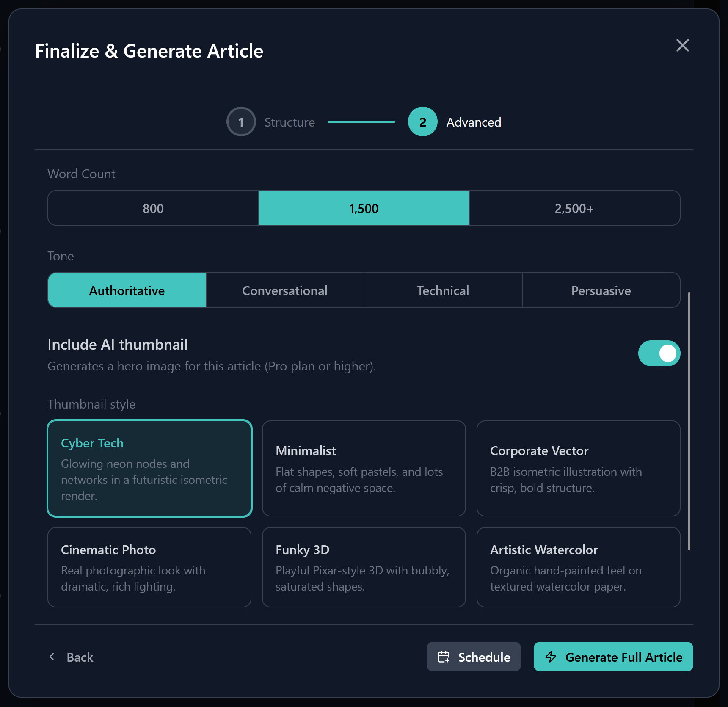Click Generate Full Article button
Viewport: 728px width, 707px height.
click(x=613, y=657)
